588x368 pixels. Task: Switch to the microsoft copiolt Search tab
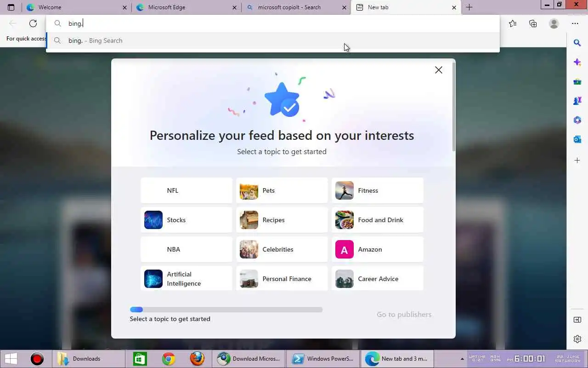(x=296, y=7)
